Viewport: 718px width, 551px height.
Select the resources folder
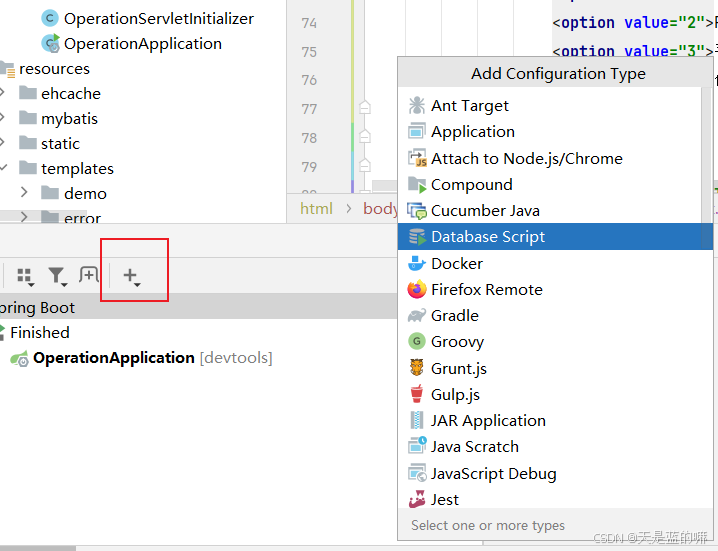54,69
